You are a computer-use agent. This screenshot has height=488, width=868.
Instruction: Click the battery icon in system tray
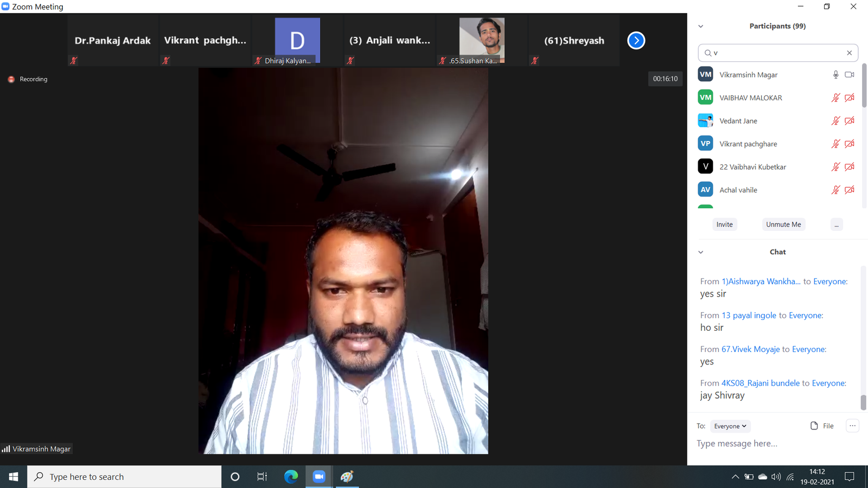749,477
